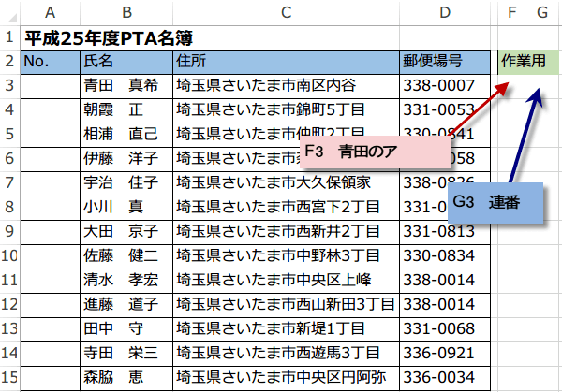Image resolution: width=562 pixels, height=392 pixels.
Task: Select row 8 header
Action: click(9, 208)
